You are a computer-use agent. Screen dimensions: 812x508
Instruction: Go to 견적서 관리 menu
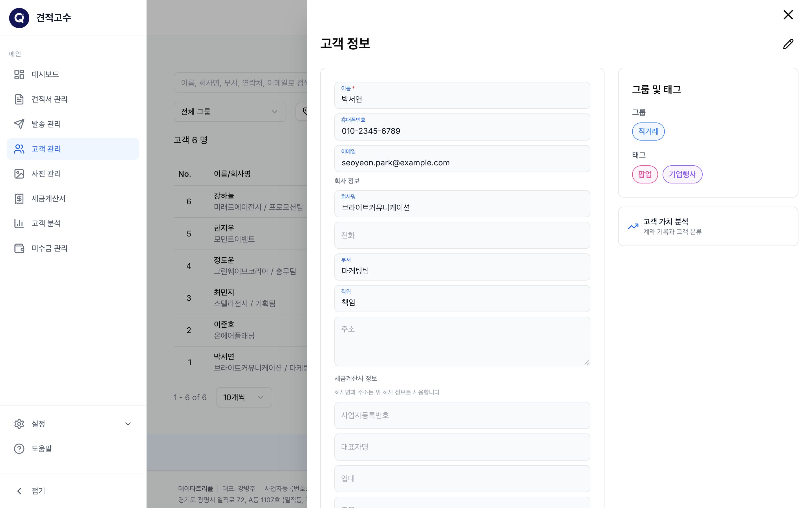73,99
